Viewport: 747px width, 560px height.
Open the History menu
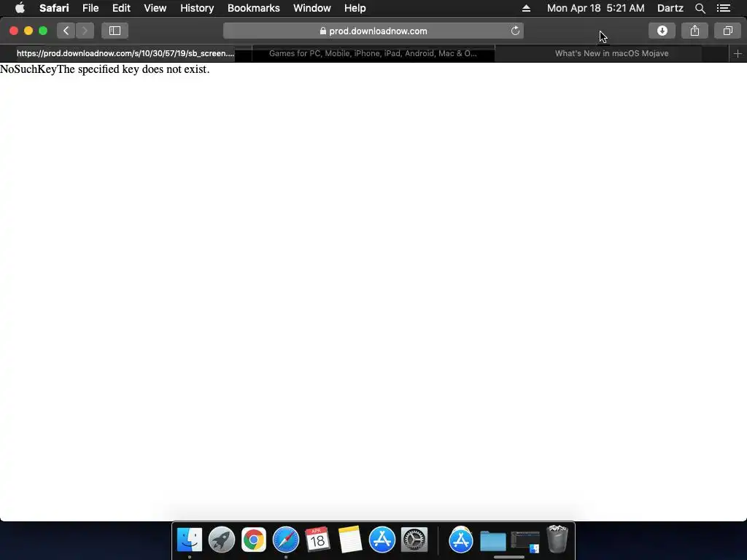click(x=197, y=8)
